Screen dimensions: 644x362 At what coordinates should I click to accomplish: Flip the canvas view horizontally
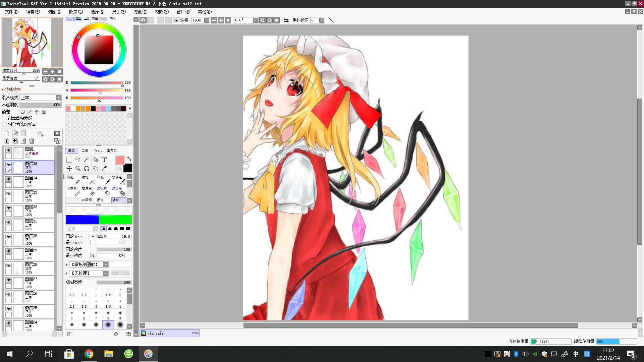(x=286, y=20)
